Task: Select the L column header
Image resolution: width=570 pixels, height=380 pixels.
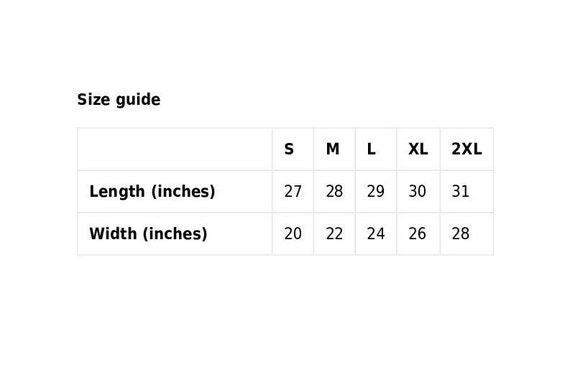Action: 371,149
